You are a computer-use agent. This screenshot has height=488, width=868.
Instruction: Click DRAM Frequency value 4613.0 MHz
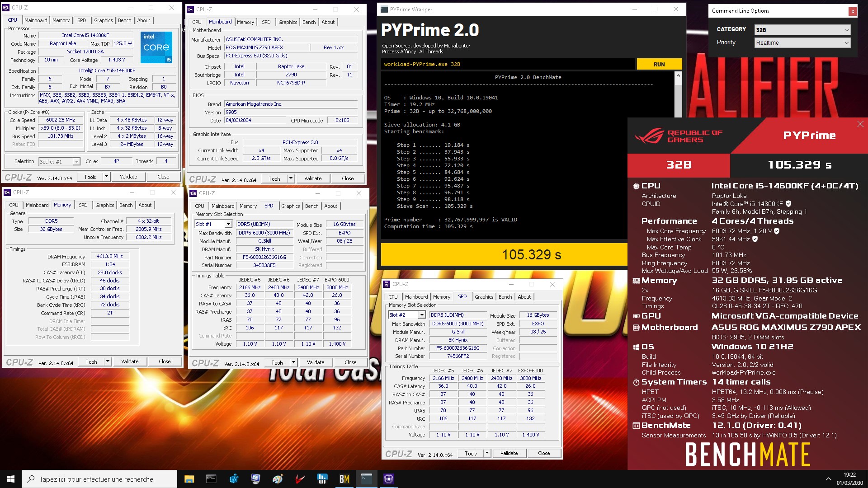pos(110,257)
